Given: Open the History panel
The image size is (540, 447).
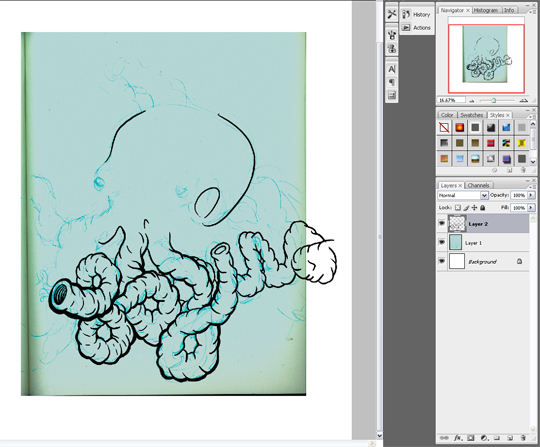Looking at the screenshot, I should pyautogui.click(x=417, y=14).
